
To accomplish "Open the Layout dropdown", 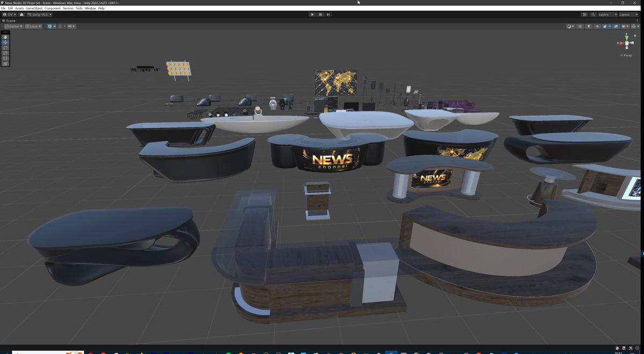I will coord(628,15).
